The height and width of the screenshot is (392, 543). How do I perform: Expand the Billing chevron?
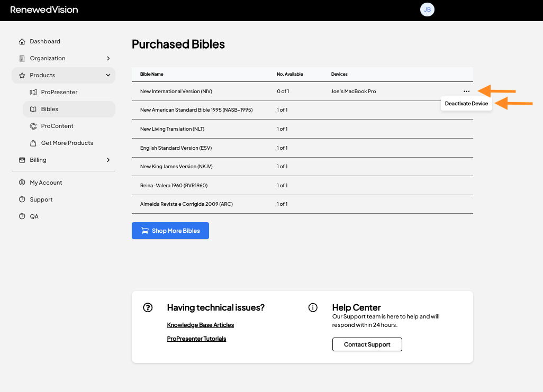point(108,160)
